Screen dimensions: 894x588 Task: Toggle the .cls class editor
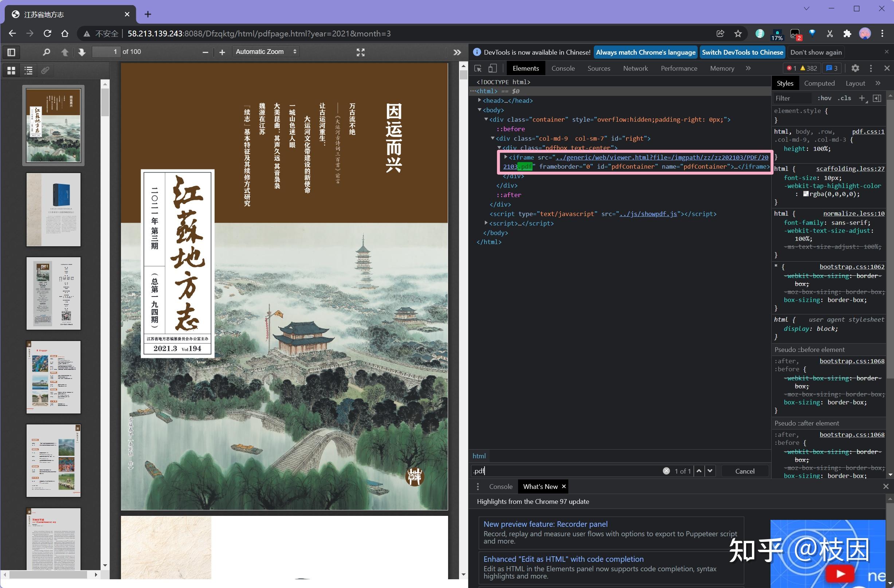844,98
